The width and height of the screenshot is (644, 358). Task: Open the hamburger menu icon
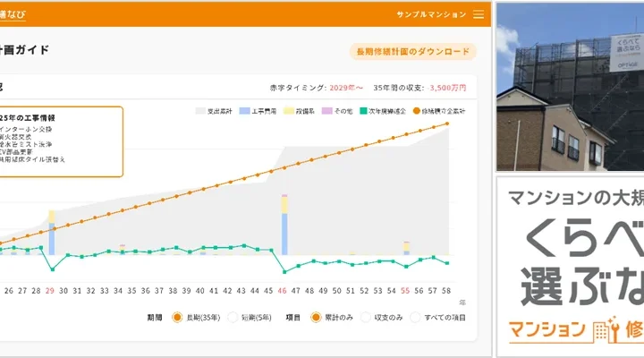(479, 14)
